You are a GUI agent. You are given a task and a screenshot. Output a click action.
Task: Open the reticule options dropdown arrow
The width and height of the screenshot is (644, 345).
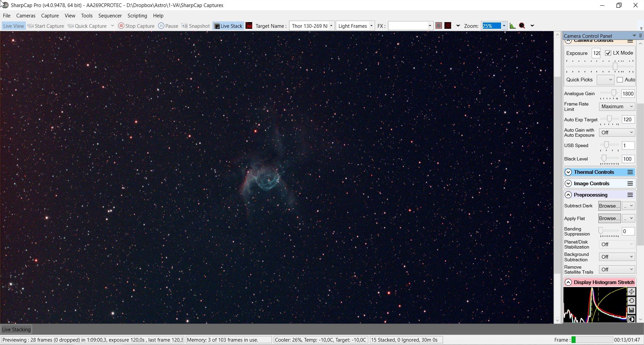(x=458, y=26)
